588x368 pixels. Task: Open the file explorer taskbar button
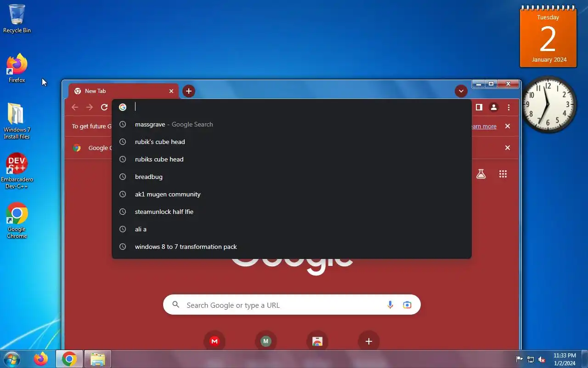(97, 359)
